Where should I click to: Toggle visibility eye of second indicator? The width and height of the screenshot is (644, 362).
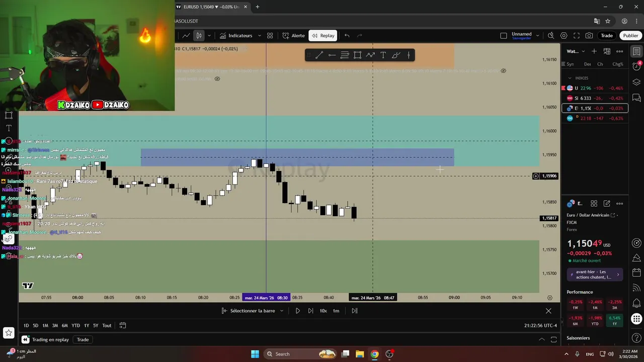pos(217,79)
